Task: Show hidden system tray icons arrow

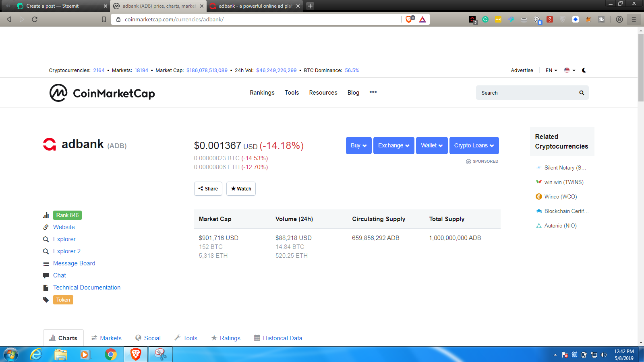Action: point(555,355)
